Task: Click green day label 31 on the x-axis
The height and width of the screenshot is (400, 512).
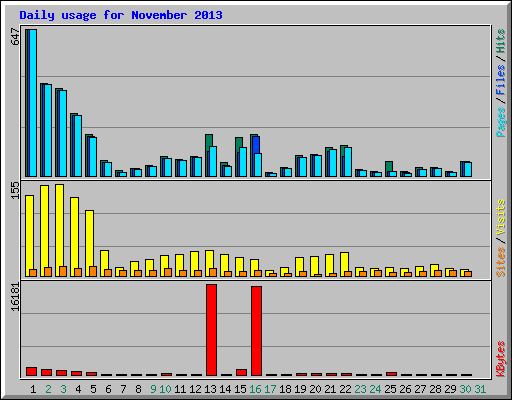Action: (480, 389)
